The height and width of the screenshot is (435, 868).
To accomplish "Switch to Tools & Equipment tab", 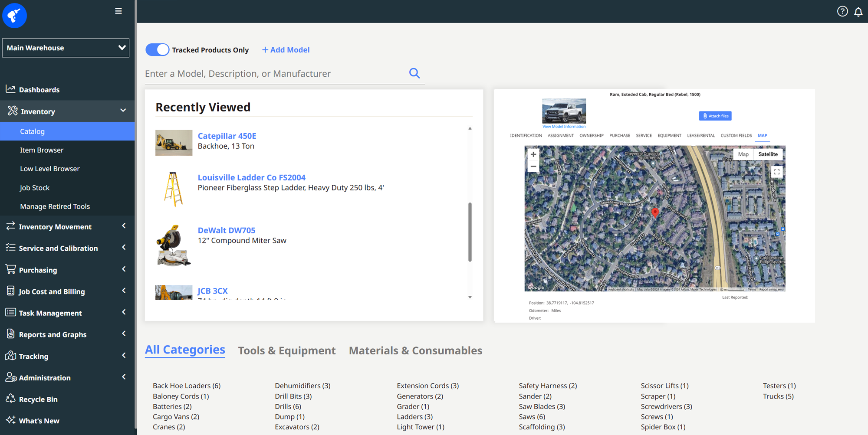I will pos(286,350).
